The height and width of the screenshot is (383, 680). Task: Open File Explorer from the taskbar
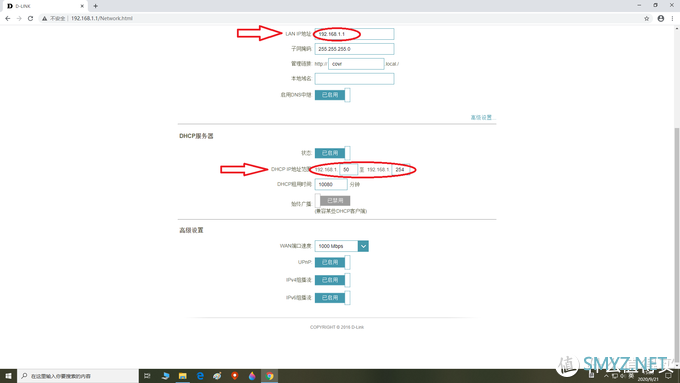click(183, 376)
